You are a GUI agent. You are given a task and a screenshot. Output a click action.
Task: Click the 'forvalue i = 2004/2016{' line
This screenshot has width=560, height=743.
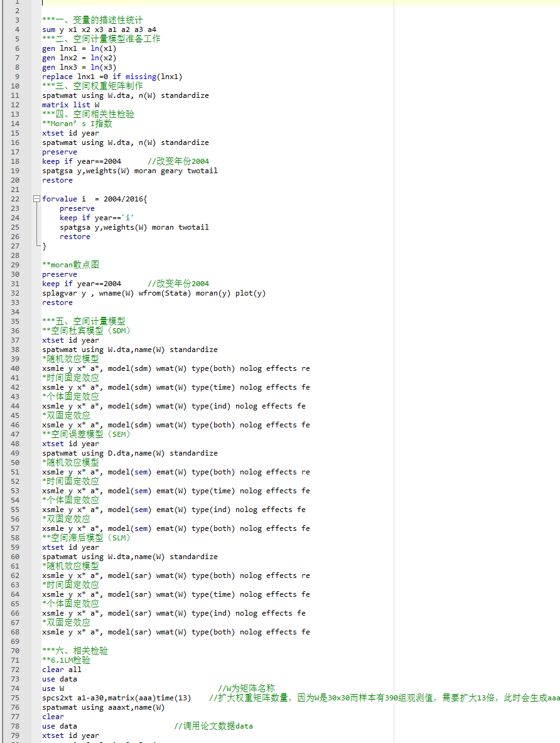(x=95, y=199)
